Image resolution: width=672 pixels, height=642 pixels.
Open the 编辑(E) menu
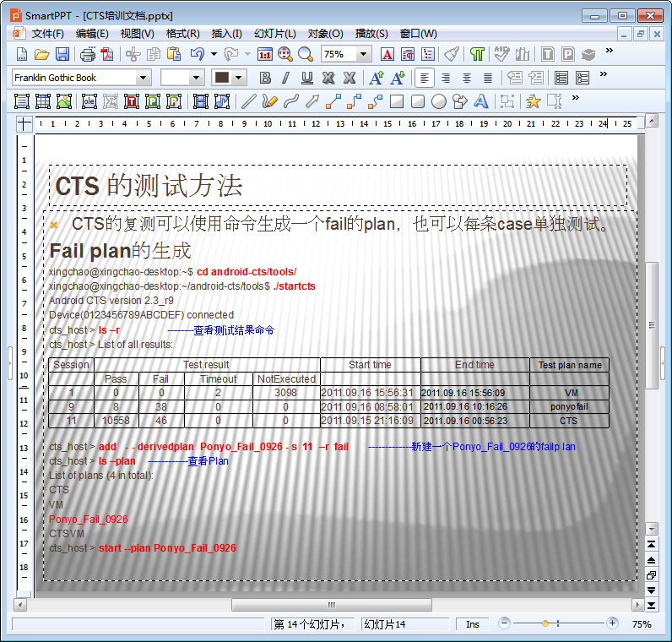pyautogui.click(x=92, y=34)
